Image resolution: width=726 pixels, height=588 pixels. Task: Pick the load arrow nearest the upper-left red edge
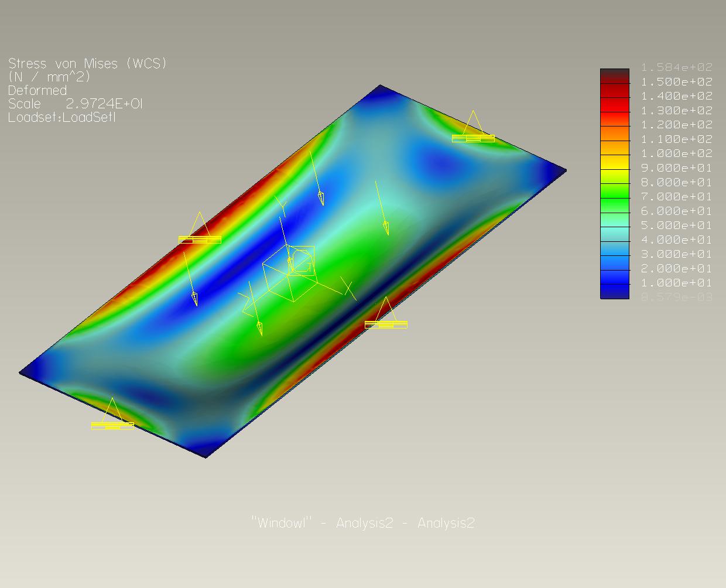pos(316,177)
